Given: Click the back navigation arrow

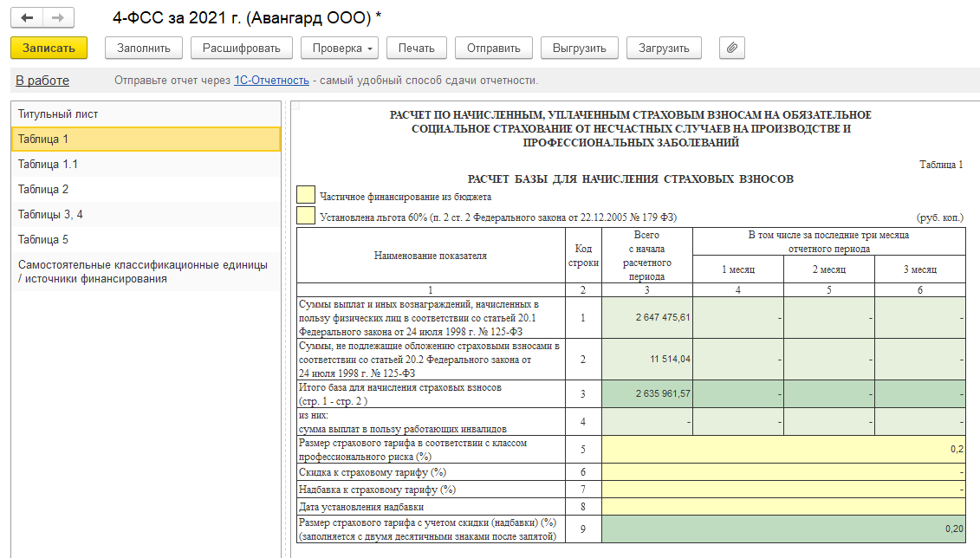Looking at the screenshot, I should [27, 17].
